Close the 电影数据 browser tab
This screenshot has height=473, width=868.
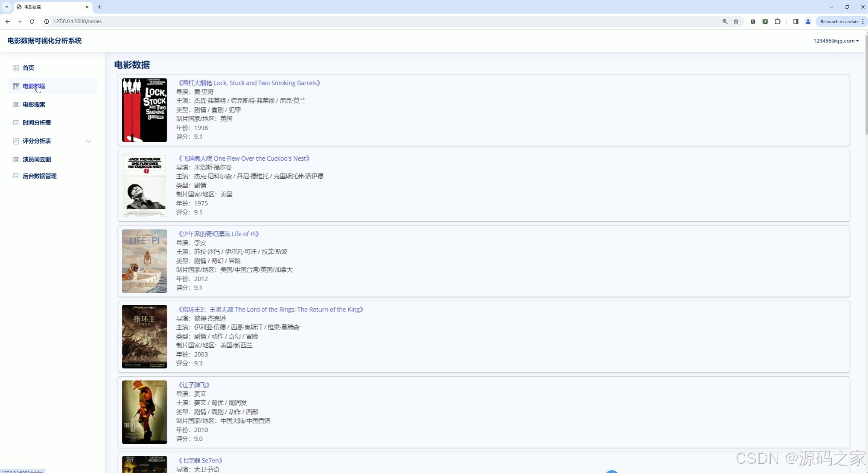[x=87, y=7]
